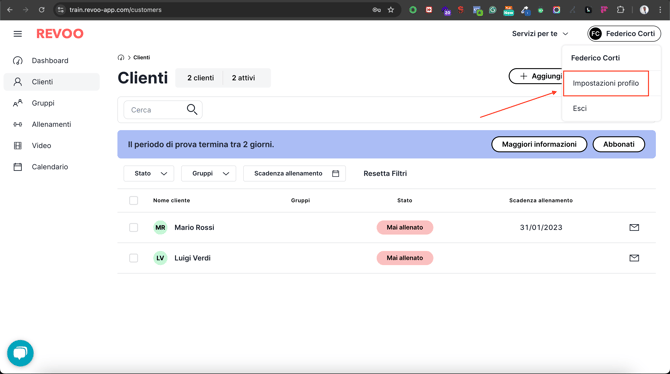The height and width of the screenshot is (374, 670).
Task: Open Mario Rossi client name
Action: point(194,227)
